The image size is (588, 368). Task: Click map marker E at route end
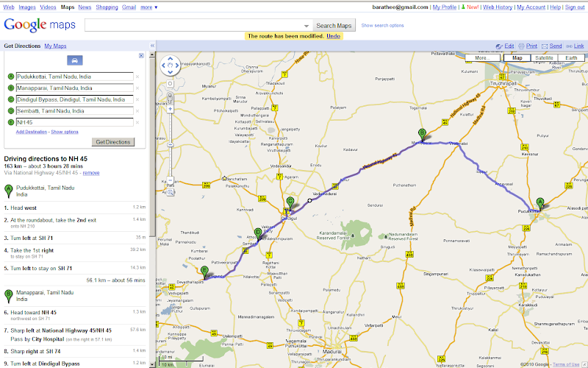tap(204, 272)
